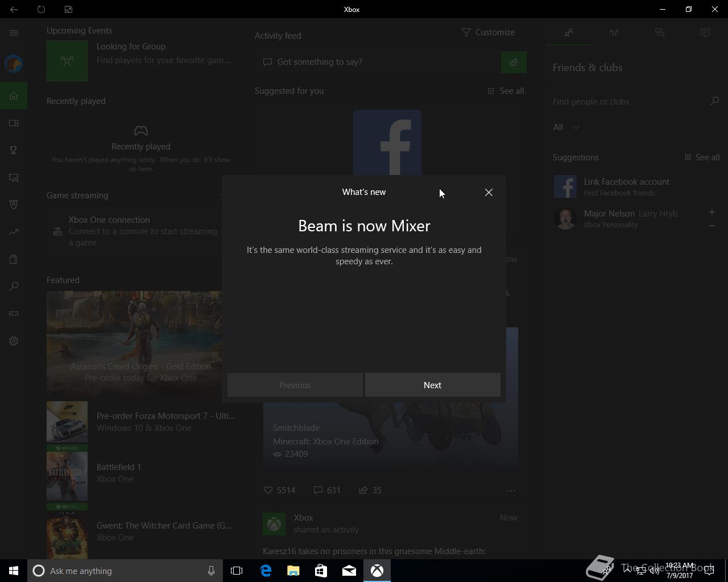Screen dimensions: 728x582
Task: Share the post with 35 shares
Action: click(370, 490)
